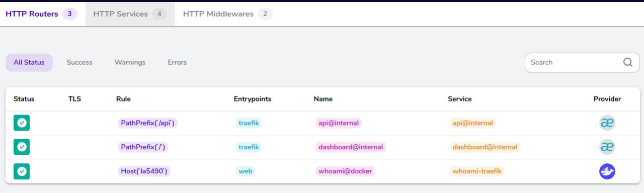The height and width of the screenshot is (193, 644).
Task: Click the web entrypoint badge
Action: 246,171
